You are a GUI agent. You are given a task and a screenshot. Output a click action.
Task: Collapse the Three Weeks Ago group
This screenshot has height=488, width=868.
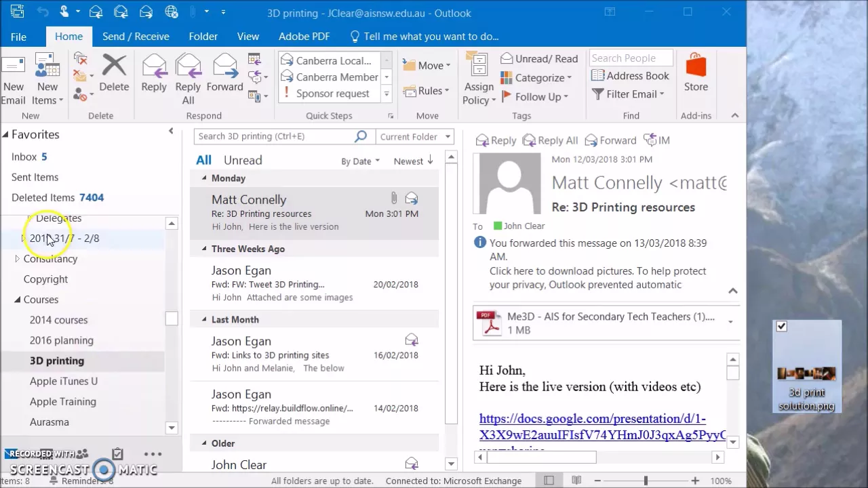204,249
